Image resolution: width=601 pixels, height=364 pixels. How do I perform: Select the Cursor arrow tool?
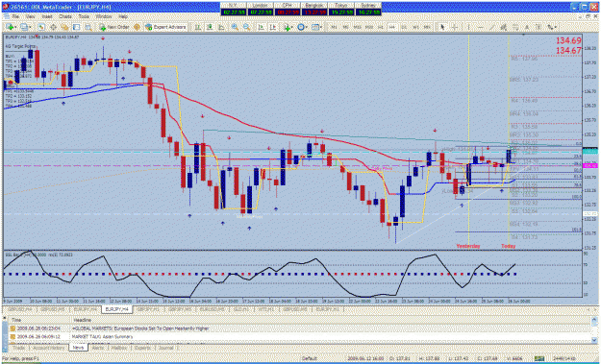tap(442, 27)
